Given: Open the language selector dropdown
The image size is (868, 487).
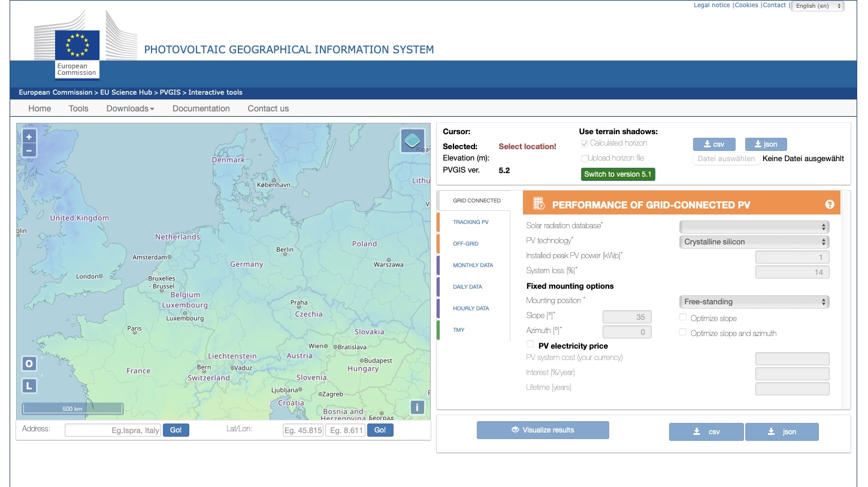Looking at the screenshot, I should click(x=818, y=6).
